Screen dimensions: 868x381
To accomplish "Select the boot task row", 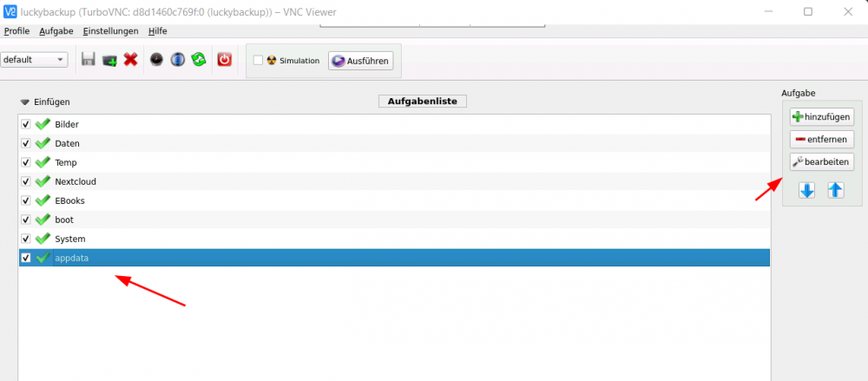I will pos(394,220).
